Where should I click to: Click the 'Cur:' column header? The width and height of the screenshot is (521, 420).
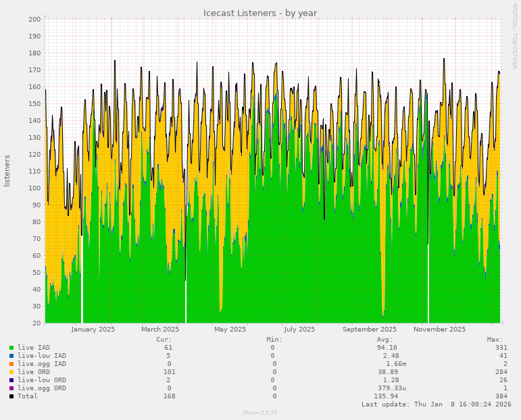[164, 340]
